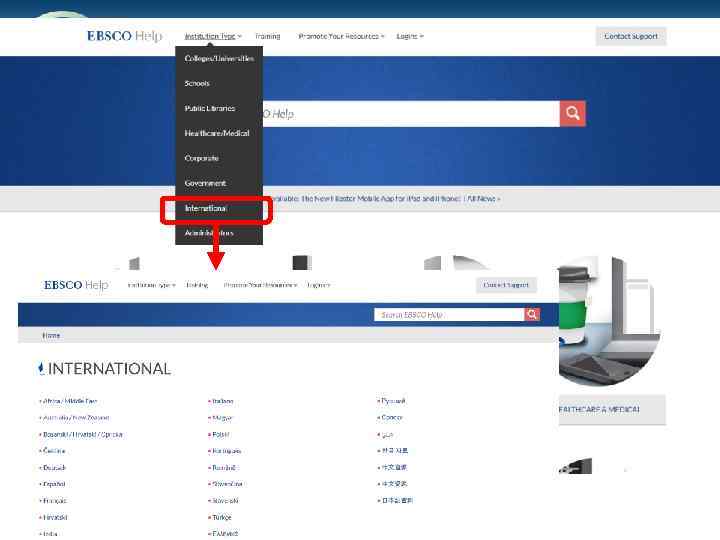Choose Colleges/Universities from the dropdown menu
Image resolution: width=720 pixels, height=540 pixels.
click(x=219, y=58)
